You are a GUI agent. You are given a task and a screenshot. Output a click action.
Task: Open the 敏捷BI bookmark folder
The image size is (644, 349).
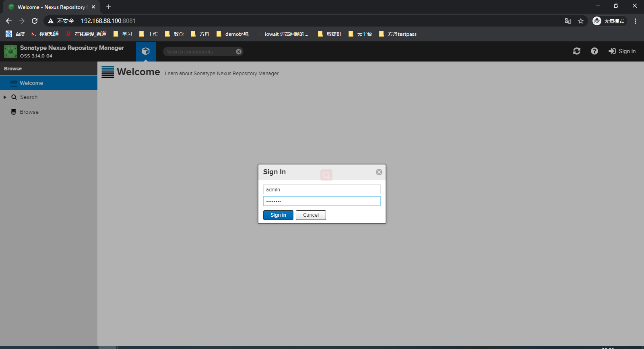pos(329,34)
